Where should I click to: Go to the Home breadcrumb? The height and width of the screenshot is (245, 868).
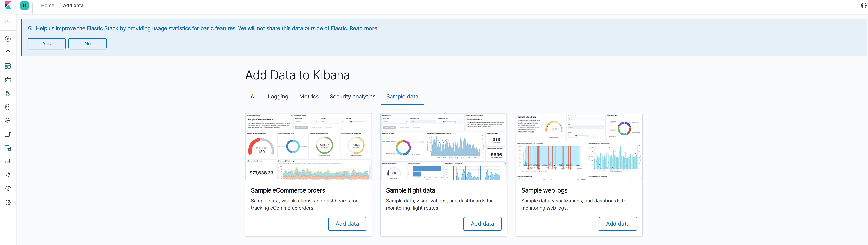coord(48,5)
